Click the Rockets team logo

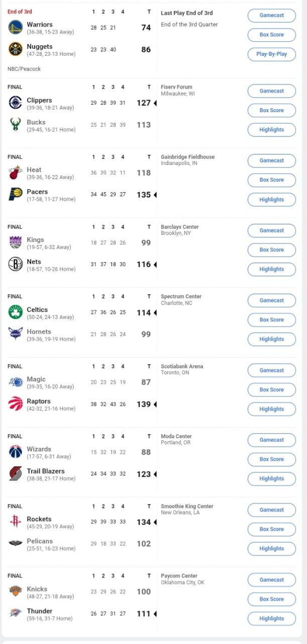point(16,522)
